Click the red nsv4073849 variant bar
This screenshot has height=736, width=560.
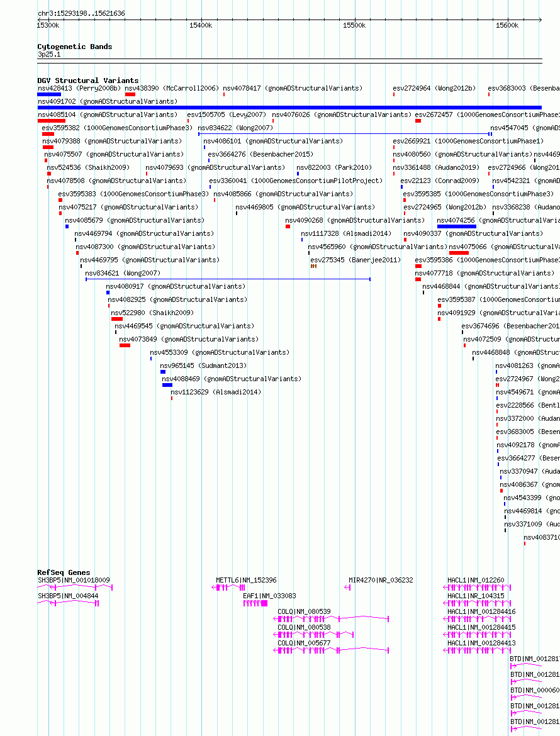(125, 345)
